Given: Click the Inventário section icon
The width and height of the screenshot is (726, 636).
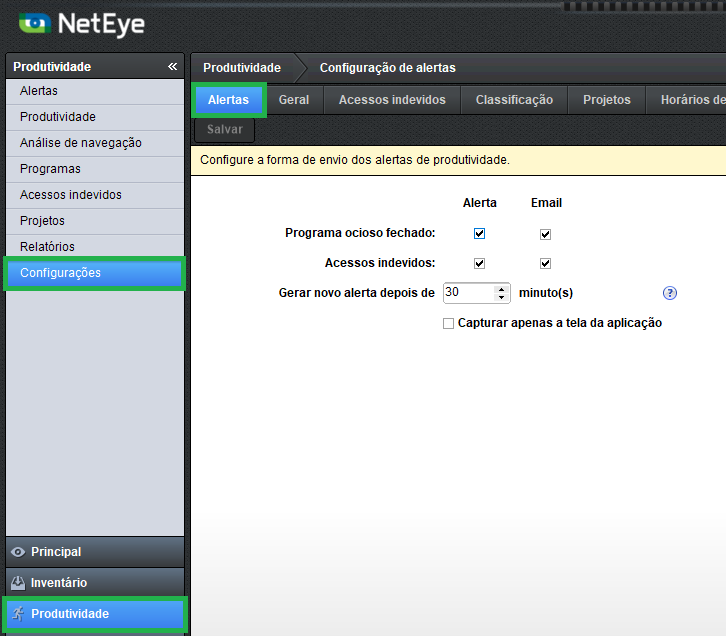Looking at the screenshot, I should pyautogui.click(x=17, y=583).
